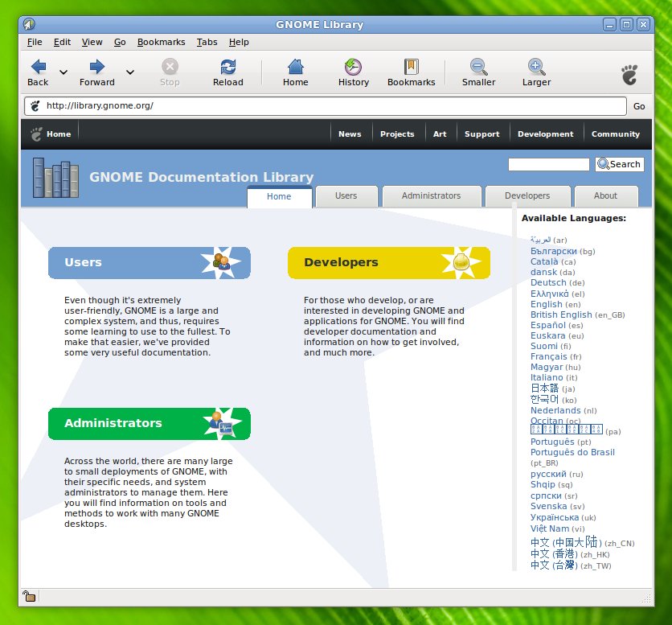Open the Projects site link
This screenshot has height=625, width=672.
(397, 134)
